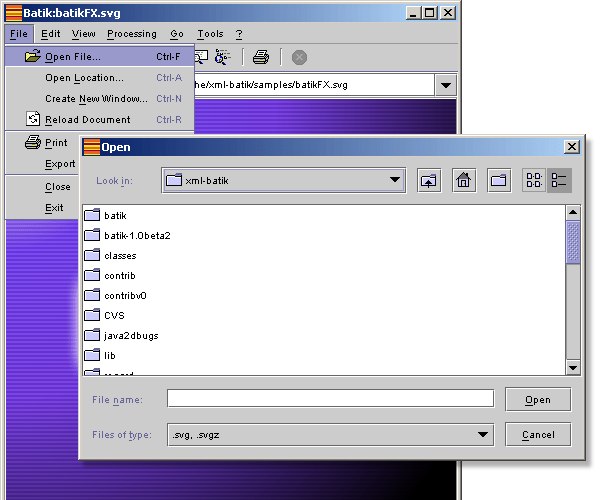Screen dimensions: 600x500
Task: Click the file list scrollbar down arrow
Action: (573, 367)
